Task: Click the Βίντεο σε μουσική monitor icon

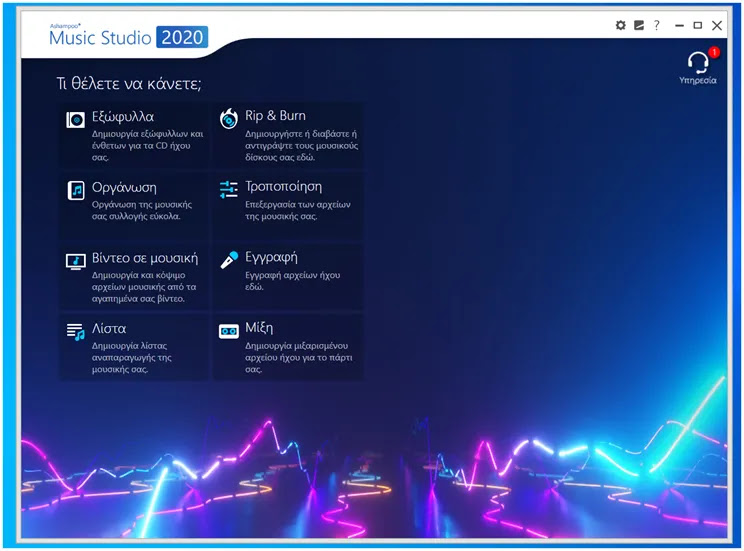Action: point(75,261)
